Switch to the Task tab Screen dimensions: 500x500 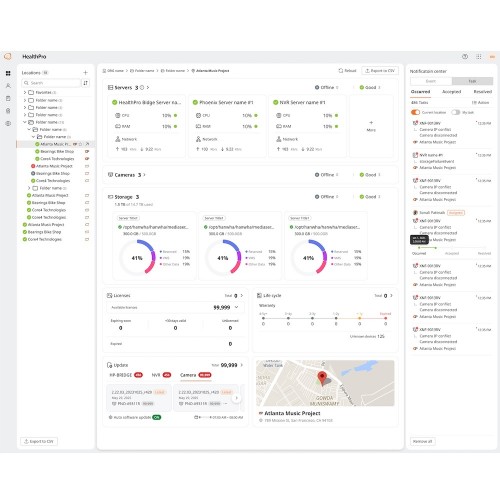pyautogui.click(x=472, y=81)
